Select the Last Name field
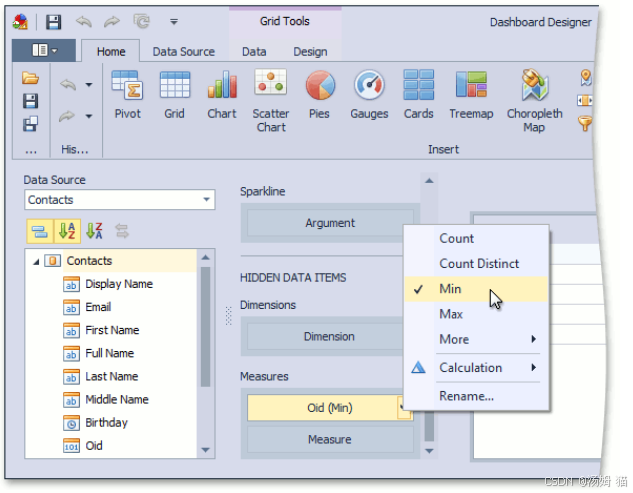 [111, 376]
